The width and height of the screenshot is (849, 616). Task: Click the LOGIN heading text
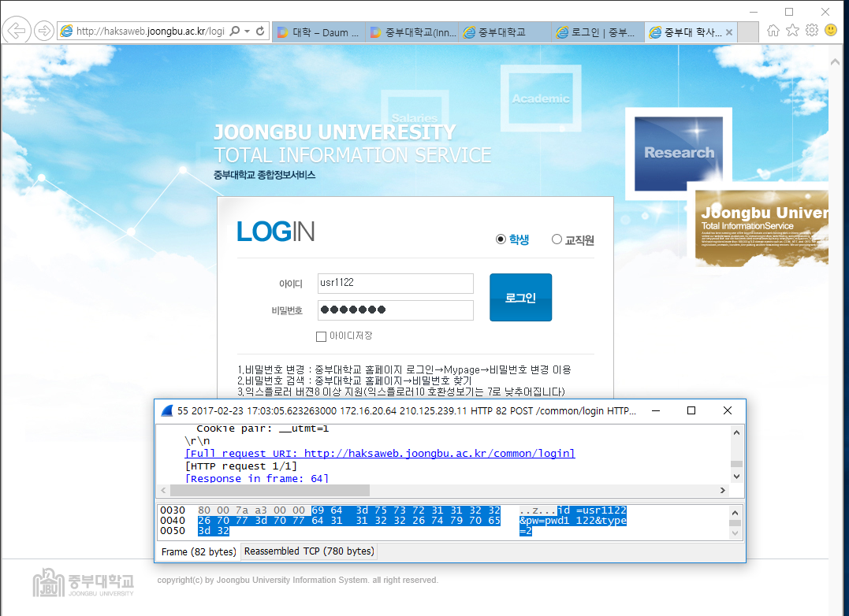click(276, 232)
